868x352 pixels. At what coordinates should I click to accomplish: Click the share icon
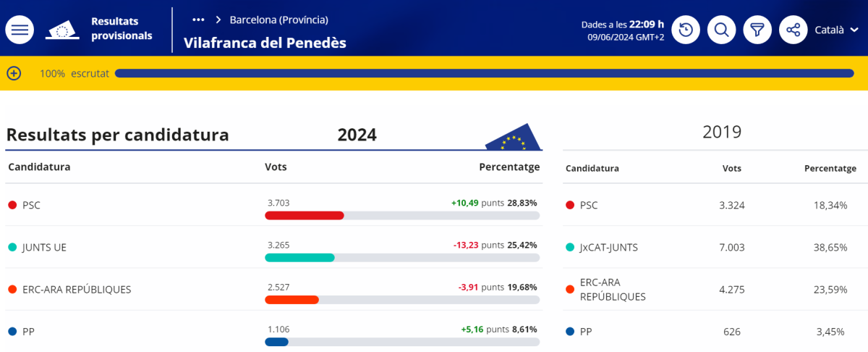[793, 30]
